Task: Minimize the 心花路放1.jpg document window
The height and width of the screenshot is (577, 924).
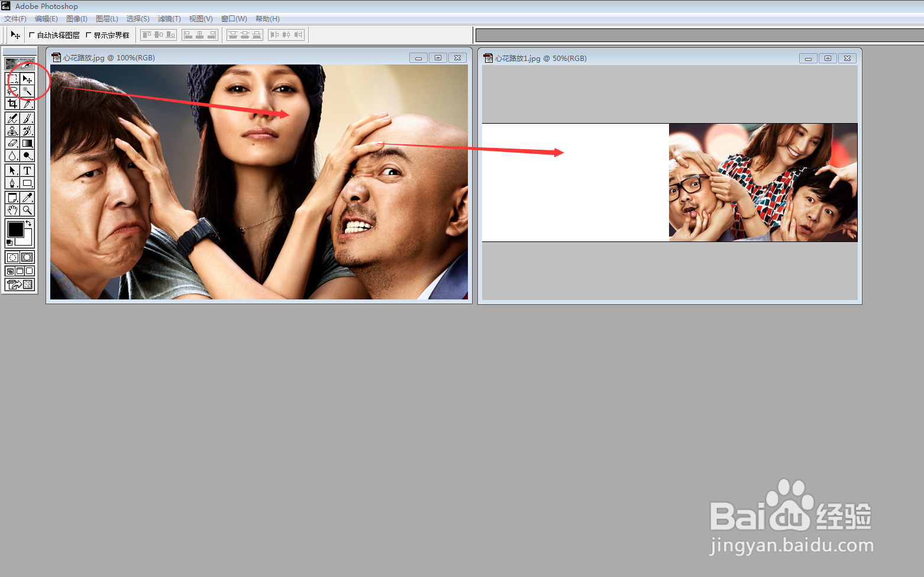Action: (x=808, y=58)
